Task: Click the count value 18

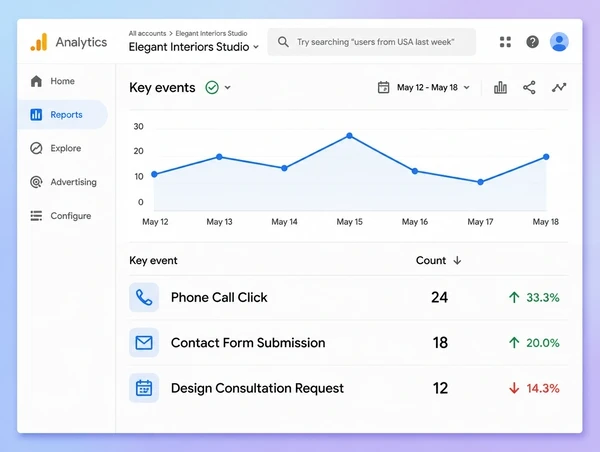Action: pyautogui.click(x=440, y=343)
